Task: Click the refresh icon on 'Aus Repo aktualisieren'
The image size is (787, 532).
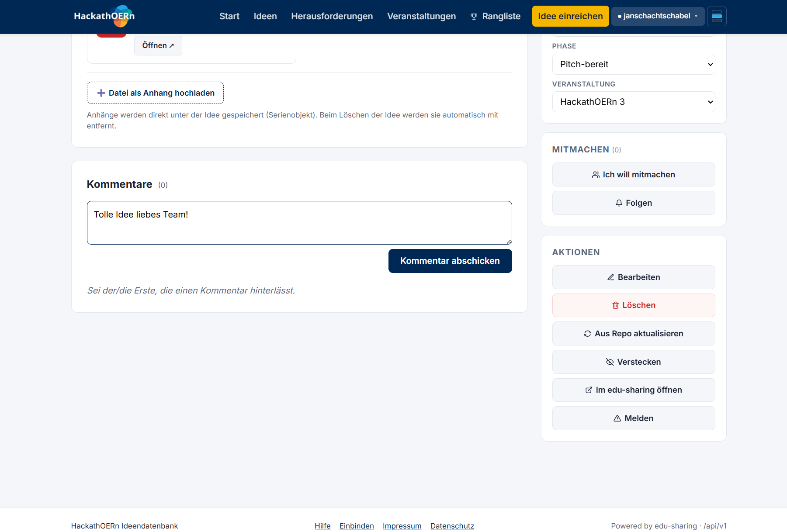Action: [x=587, y=334]
